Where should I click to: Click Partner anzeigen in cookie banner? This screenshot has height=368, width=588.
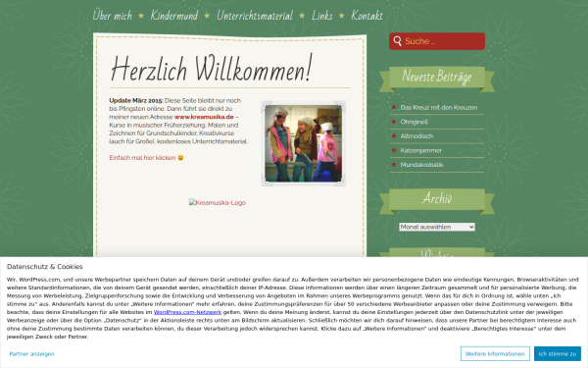pyautogui.click(x=32, y=353)
